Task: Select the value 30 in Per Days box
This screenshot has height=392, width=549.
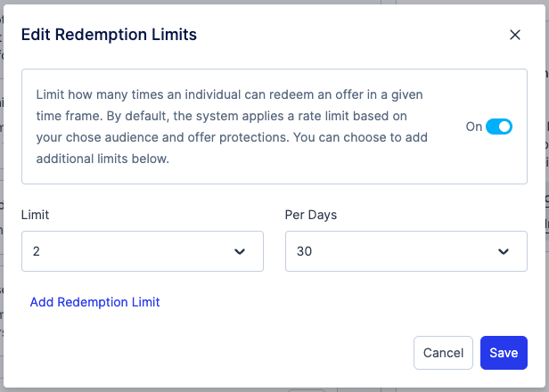Action: [x=304, y=251]
